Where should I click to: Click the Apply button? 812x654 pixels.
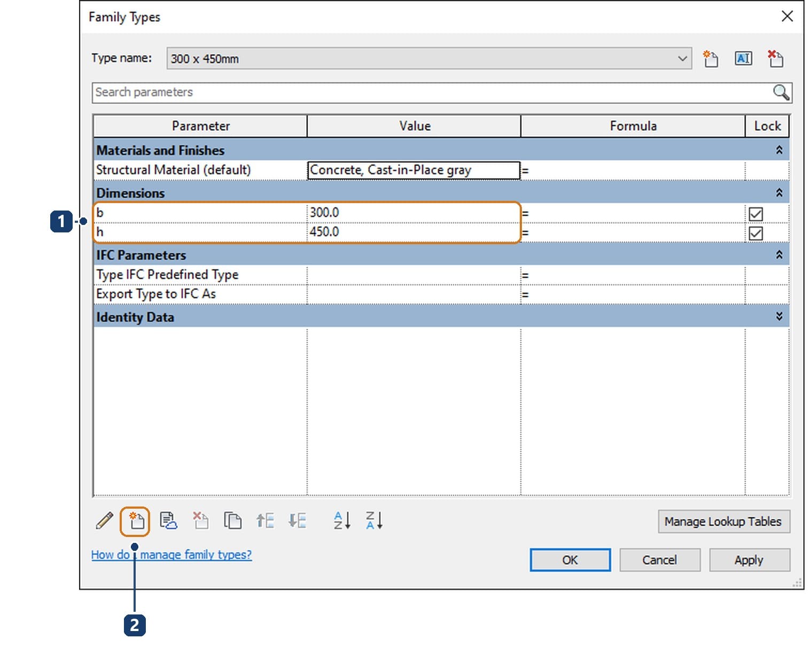pos(749,560)
